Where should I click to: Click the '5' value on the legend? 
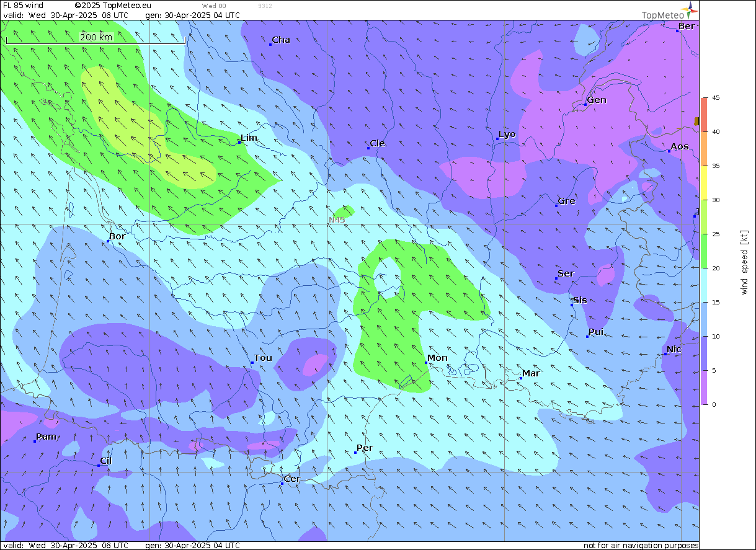(714, 371)
